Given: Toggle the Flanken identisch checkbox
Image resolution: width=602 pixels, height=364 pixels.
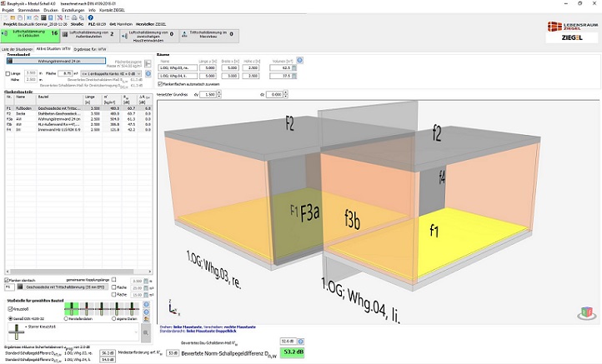Looking at the screenshot, I should pyautogui.click(x=7, y=280).
